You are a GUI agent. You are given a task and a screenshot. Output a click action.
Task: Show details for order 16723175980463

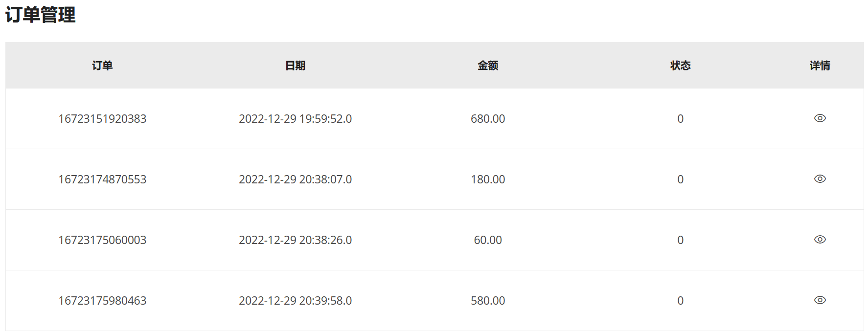(x=820, y=300)
